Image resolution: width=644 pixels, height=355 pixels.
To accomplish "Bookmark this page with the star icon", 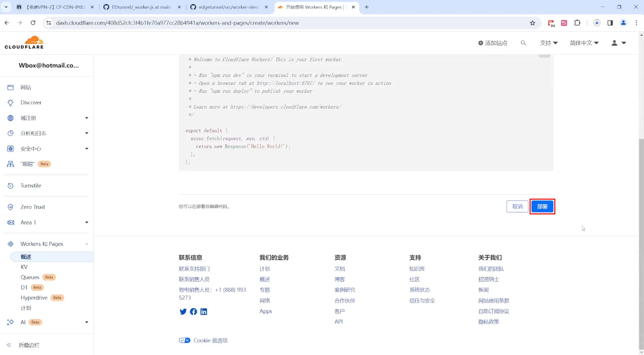I will (532, 23).
